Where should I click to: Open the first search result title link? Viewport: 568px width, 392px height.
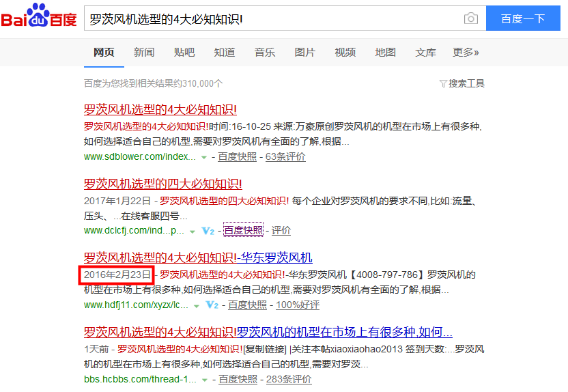pos(160,110)
